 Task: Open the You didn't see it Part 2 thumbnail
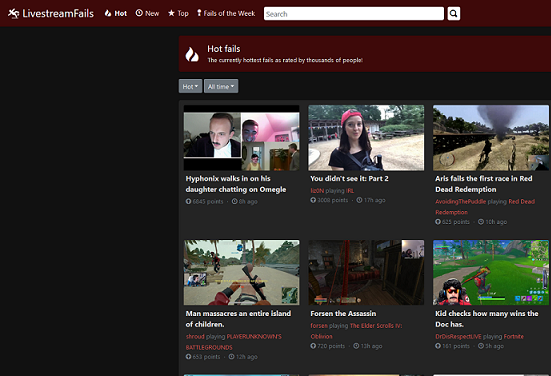366,138
